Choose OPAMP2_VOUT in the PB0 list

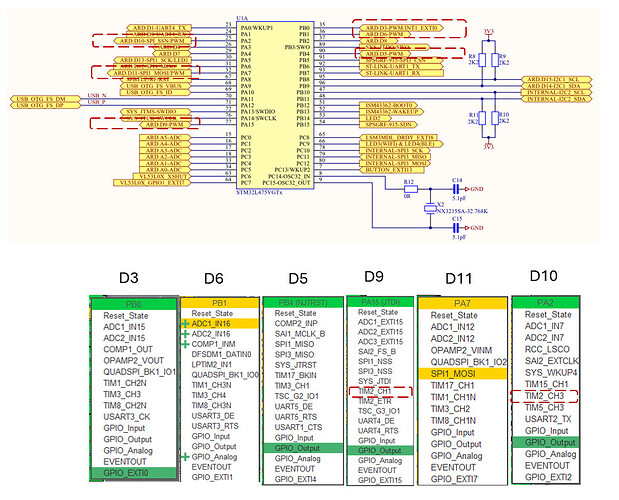click(x=135, y=358)
